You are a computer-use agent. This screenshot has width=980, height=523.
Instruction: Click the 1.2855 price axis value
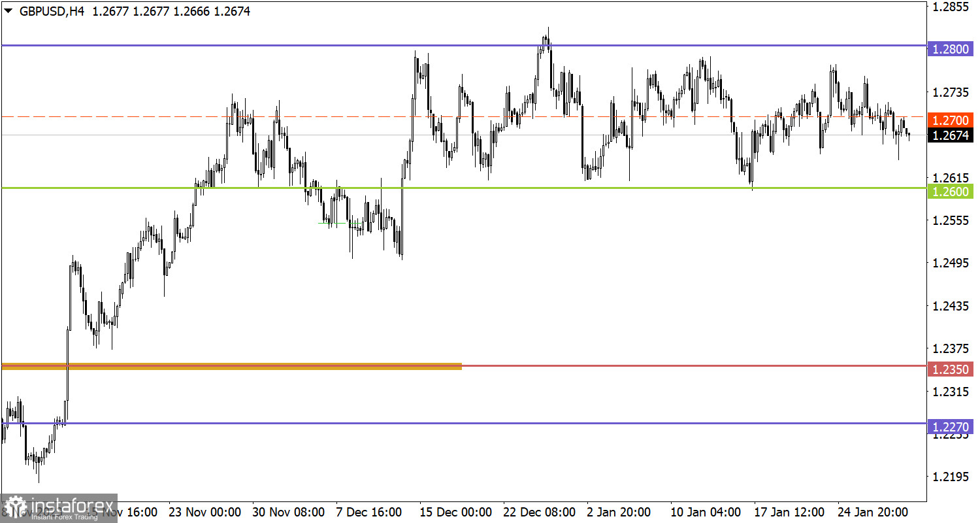(951, 7)
